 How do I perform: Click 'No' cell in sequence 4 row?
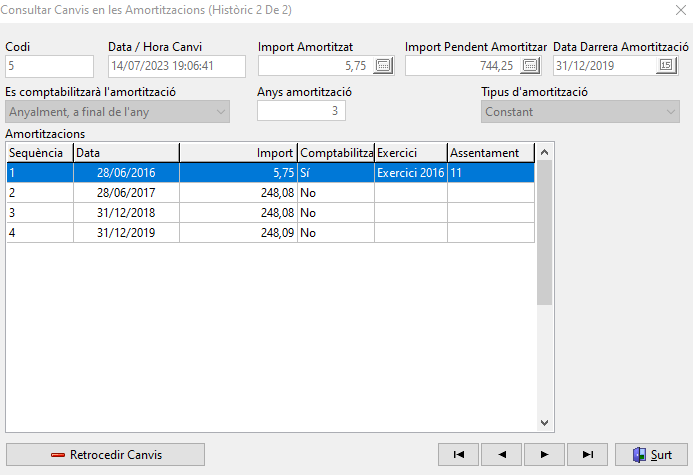tap(336, 232)
